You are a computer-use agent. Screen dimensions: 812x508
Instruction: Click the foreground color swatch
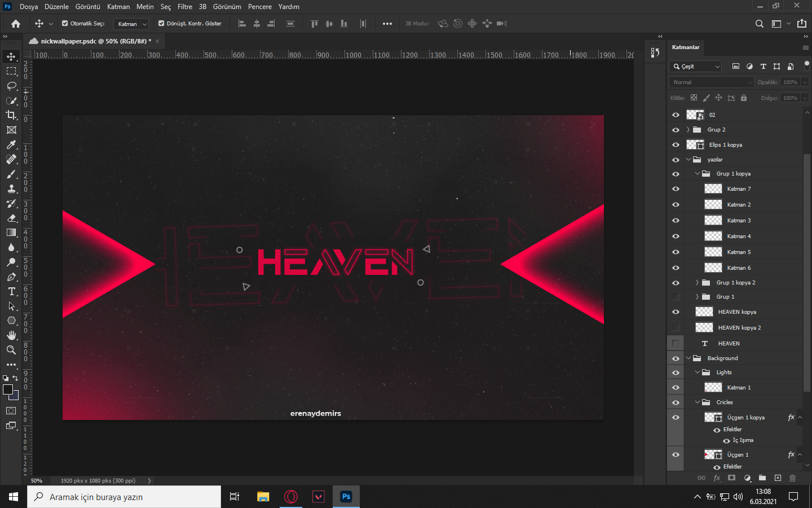click(8, 389)
